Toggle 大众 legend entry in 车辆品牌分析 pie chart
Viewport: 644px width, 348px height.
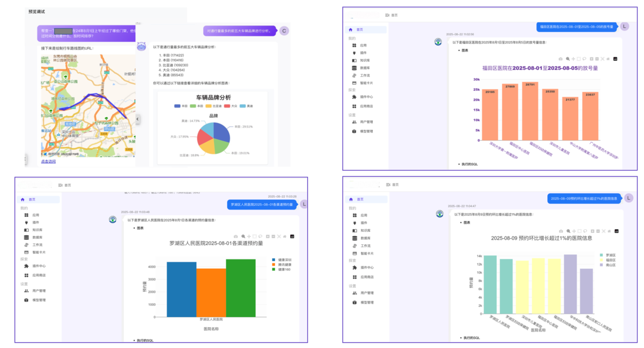(230, 106)
